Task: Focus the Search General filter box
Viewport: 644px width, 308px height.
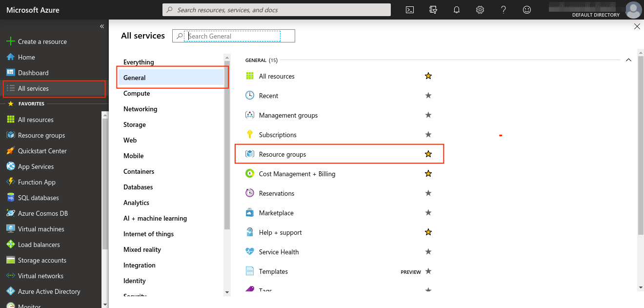Action: [x=234, y=36]
